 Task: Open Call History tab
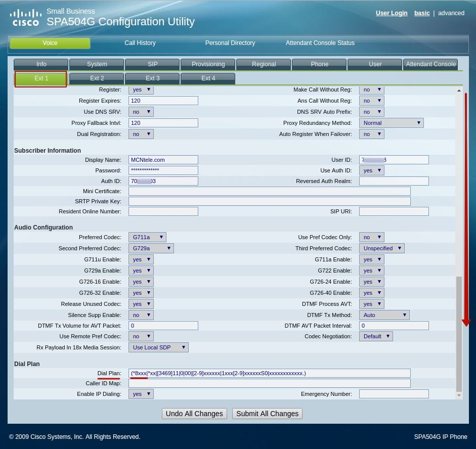pyautogui.click(x=140, y=43)
